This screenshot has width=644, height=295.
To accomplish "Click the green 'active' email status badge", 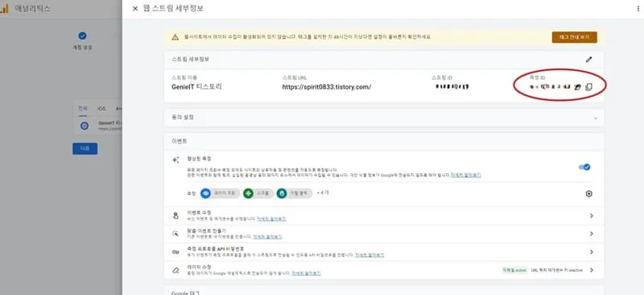I will (514, 270).
